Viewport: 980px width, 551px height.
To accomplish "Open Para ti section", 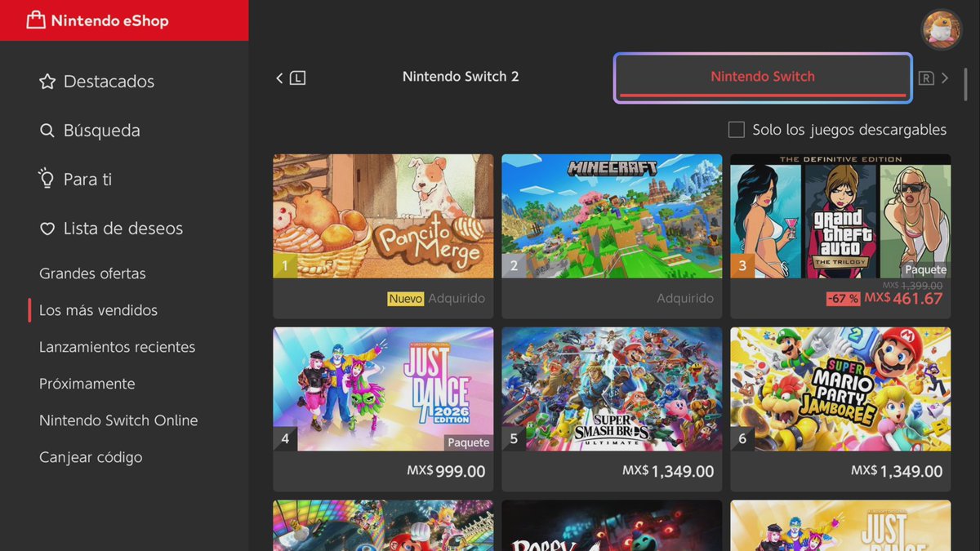I will 87,180.
